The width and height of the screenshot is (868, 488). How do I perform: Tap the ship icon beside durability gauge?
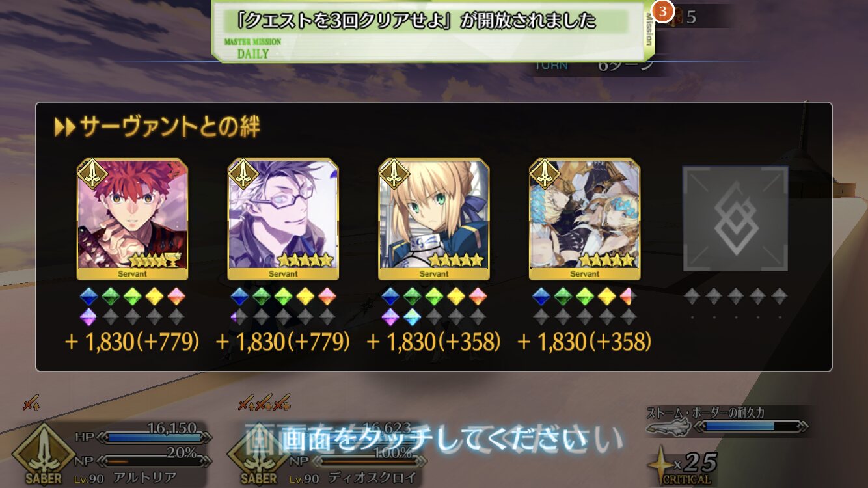(x=669, y=427)
